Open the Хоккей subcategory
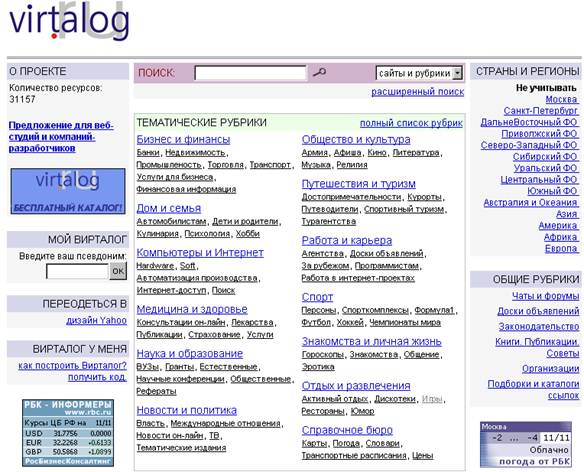The height and width of the screenshot is (472, 584). (x=350, y=322)
